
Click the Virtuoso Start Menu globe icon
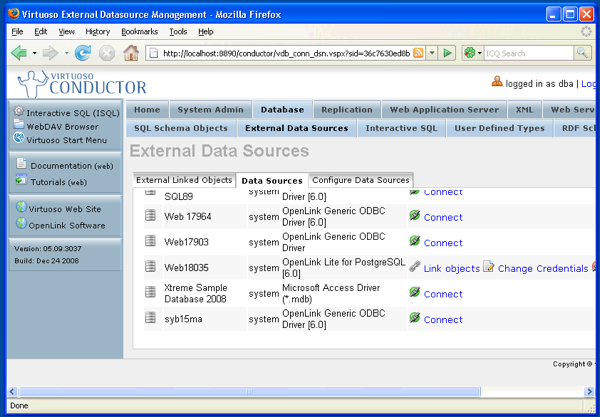coord(18,138)
